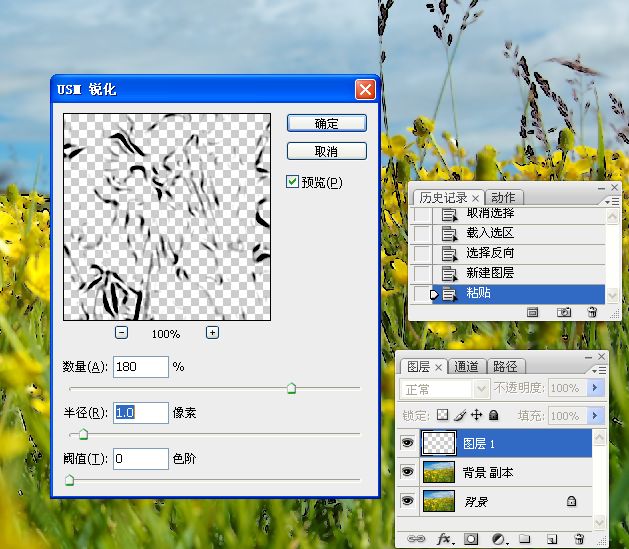Select the 图层 tab
Image resolution: width=629 pixels, height=549 pixels.
[418, 367]
